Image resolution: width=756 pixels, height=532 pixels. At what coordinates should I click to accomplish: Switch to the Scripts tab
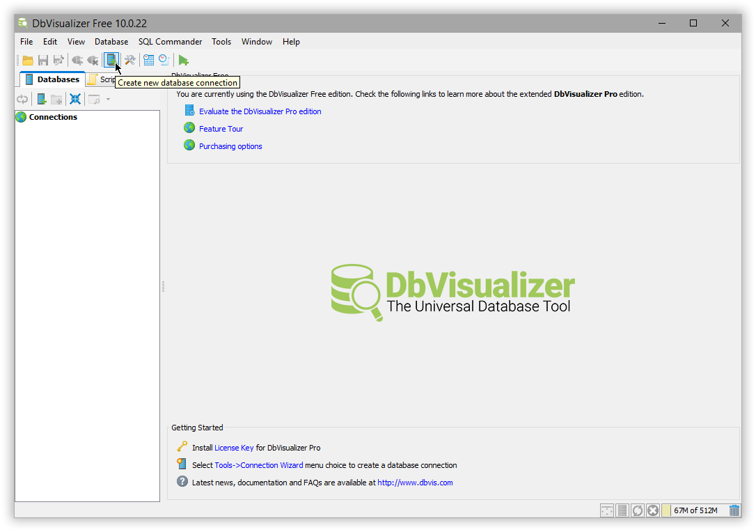(x=101, y=79)
